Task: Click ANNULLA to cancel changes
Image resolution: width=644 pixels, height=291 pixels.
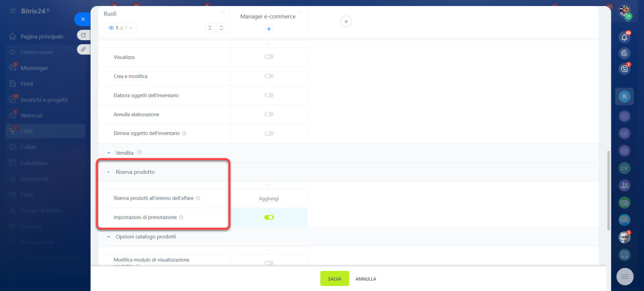Action: (366, 279)
